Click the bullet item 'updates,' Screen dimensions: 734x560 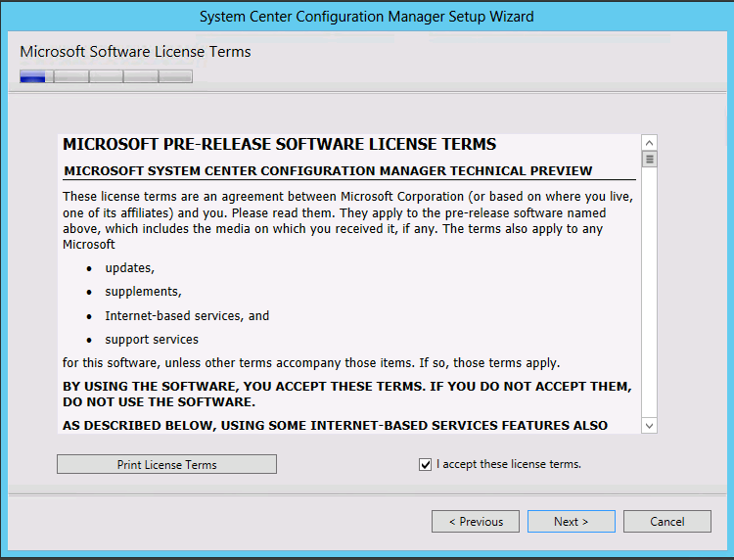click(x=129, y=268)
